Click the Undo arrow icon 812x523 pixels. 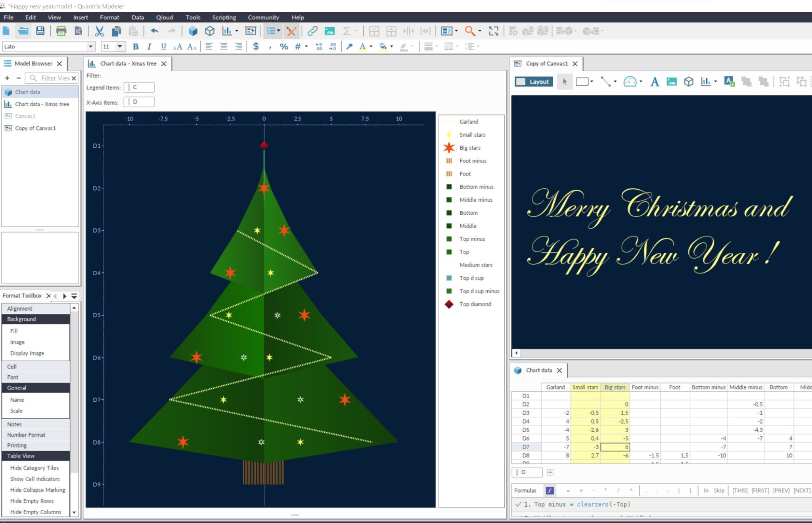[155, 31]
